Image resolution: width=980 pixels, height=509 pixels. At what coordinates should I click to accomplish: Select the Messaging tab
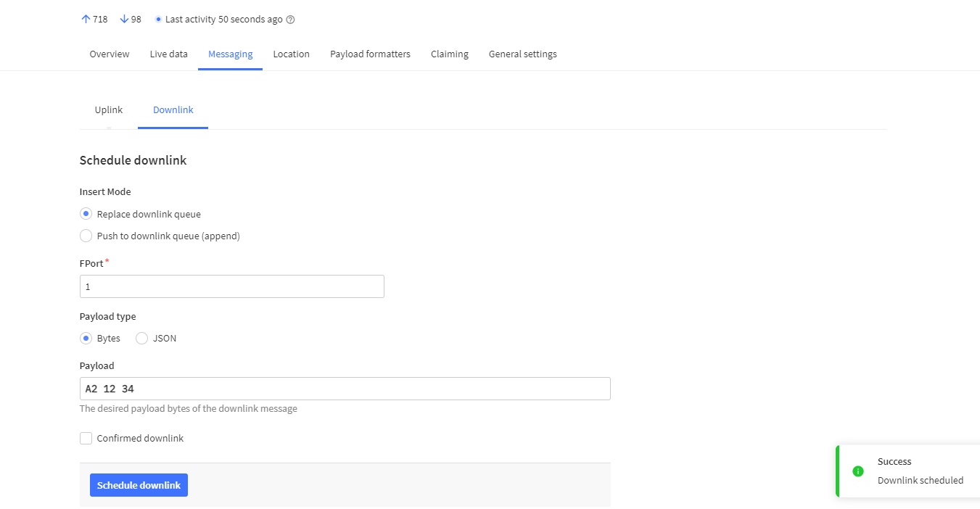[230, 54]
